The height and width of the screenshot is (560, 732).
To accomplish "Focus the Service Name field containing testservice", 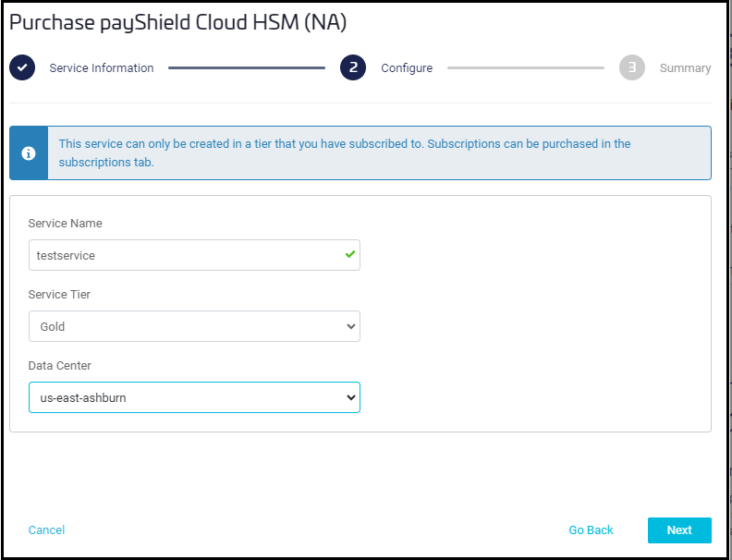I will [x=185, y=255].
